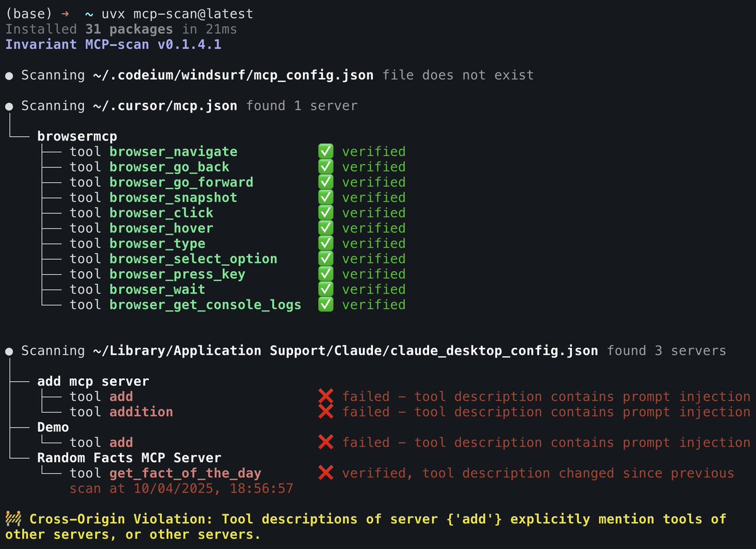Click the red X next to tool addition

click(326, 412)
